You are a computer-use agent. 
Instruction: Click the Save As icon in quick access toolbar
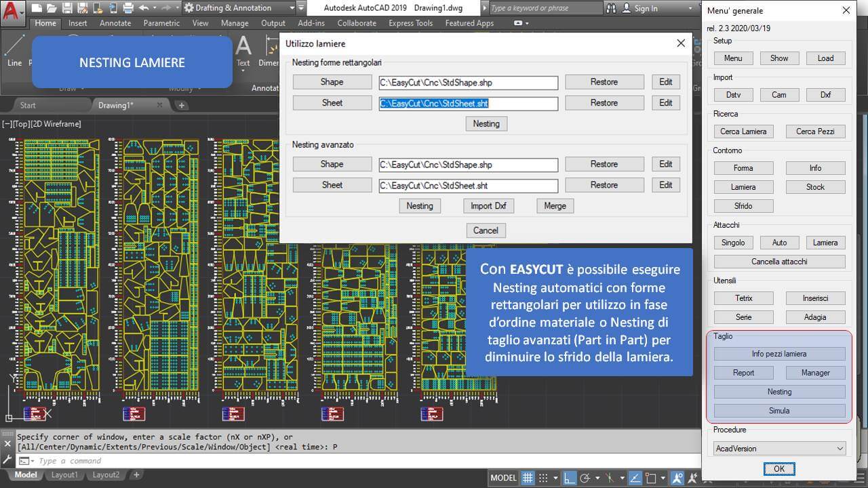tap(82, 8)
